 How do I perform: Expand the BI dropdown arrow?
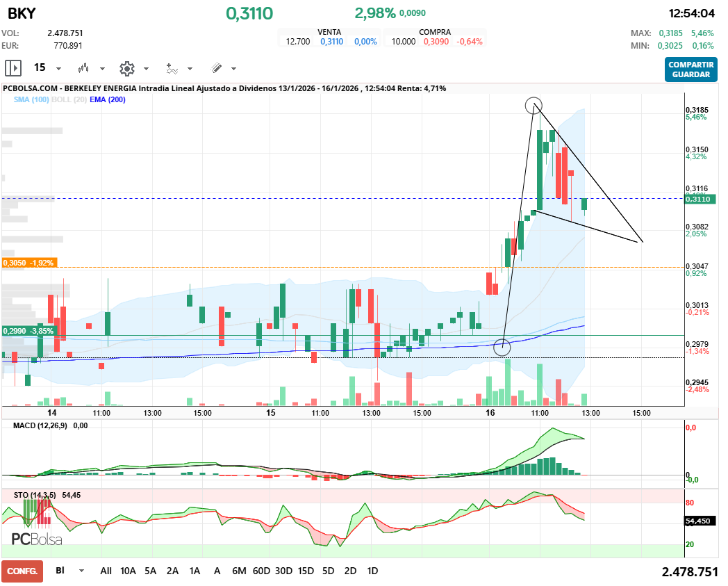(x=81, y=571)
